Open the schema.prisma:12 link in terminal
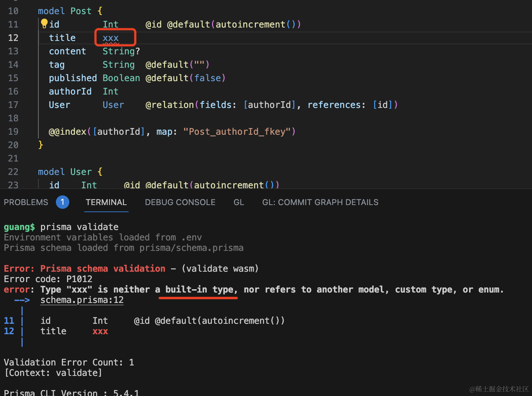 tap(82, 300)
